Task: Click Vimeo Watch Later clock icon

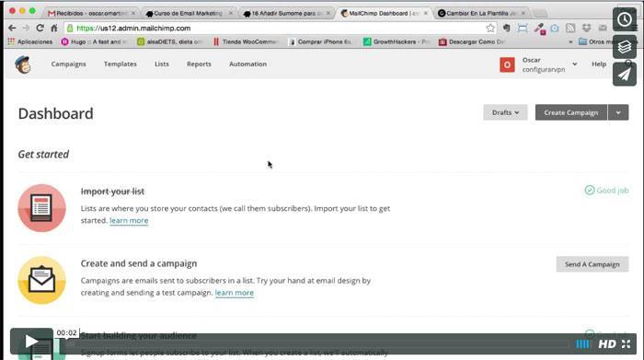Action: coord(625,19)
